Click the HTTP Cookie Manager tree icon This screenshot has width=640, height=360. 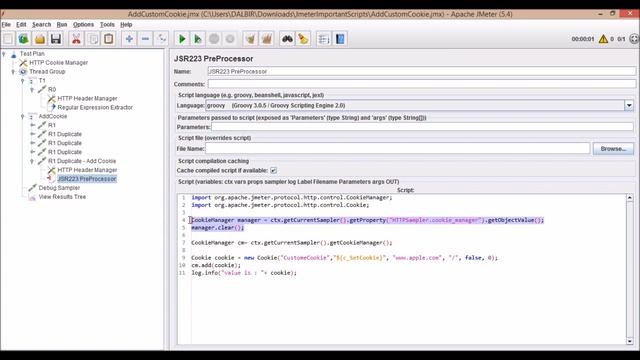(x=23, y=62)
